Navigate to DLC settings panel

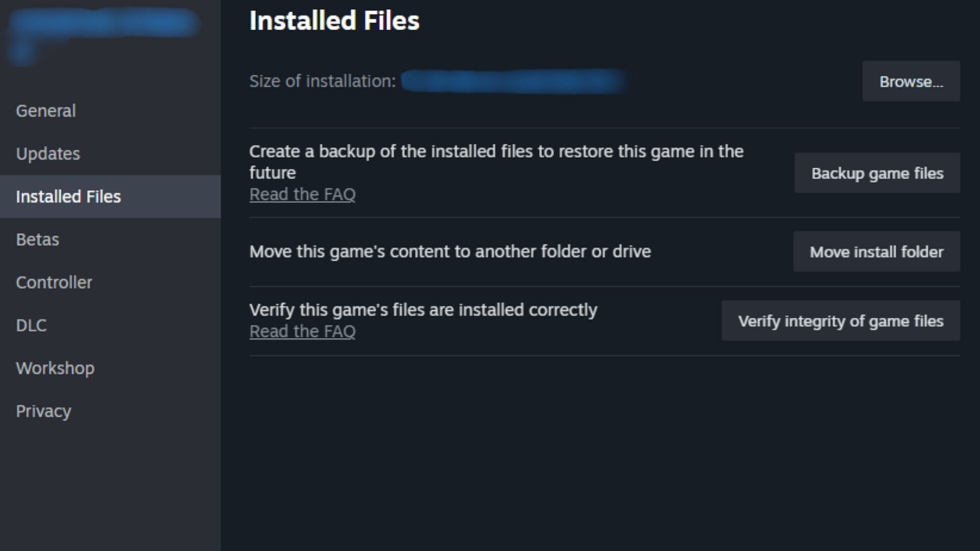31,325
